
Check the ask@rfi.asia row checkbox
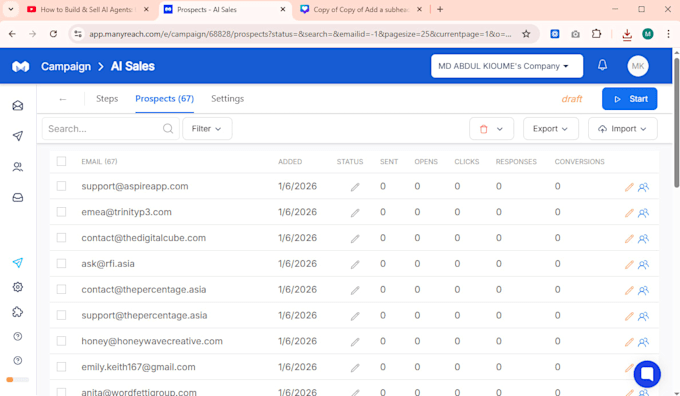click(62, 264)
